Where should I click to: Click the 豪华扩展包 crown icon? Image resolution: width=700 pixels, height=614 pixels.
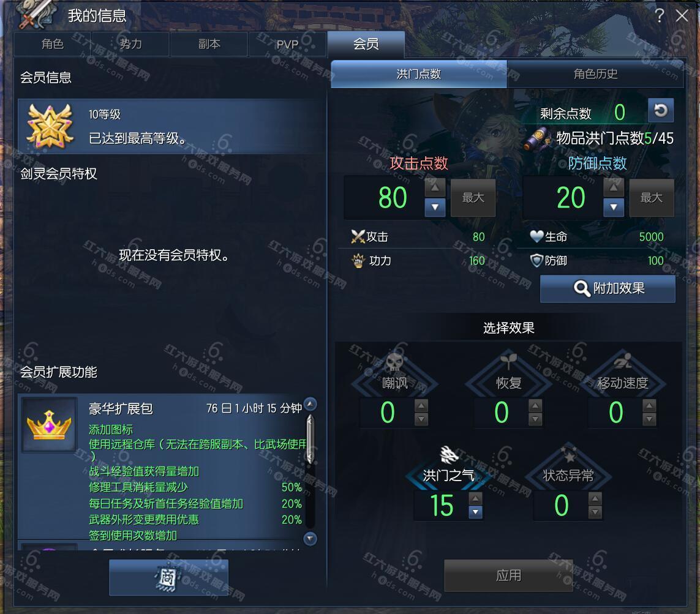tap(49, 425)
